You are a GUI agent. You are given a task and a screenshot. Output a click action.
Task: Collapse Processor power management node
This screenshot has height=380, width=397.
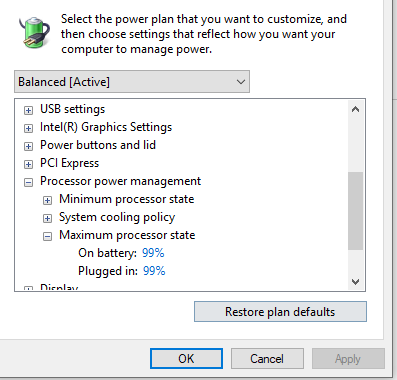pos(29,182)
